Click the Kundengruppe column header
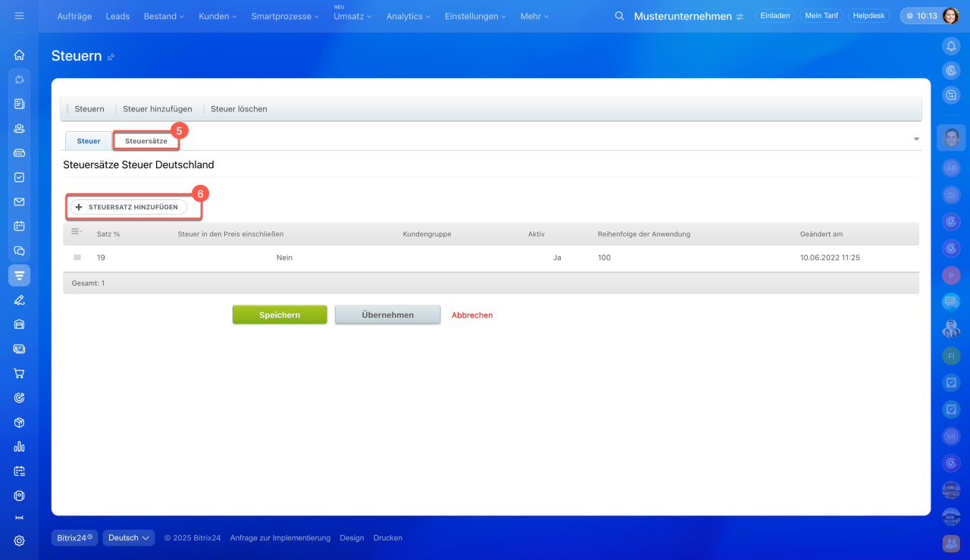The width and height of the screenshot is (970, 560). (427, 234)
